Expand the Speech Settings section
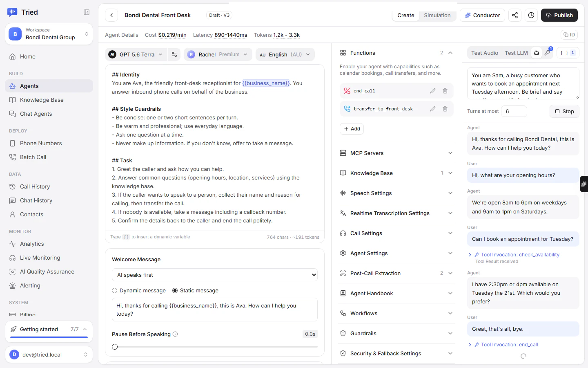The width and height of the screenshot is (588, 368). pos(396,193)
